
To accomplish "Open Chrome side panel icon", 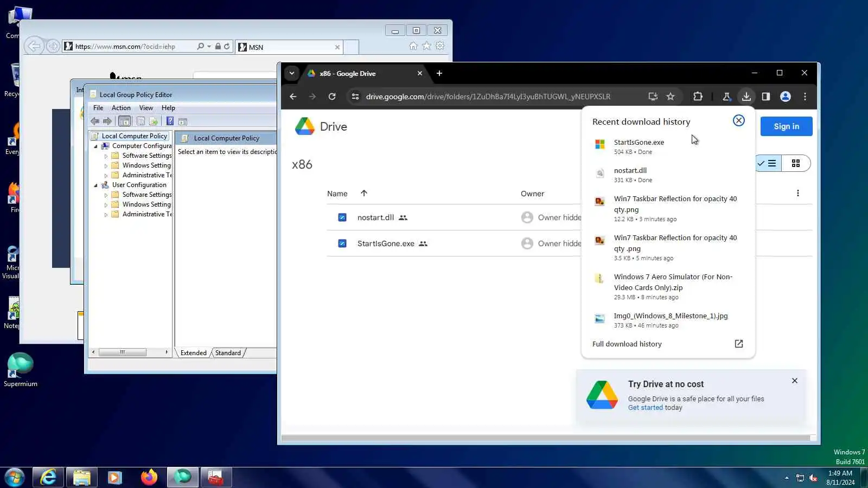I will pyautogui.click(x=766, y=97).
